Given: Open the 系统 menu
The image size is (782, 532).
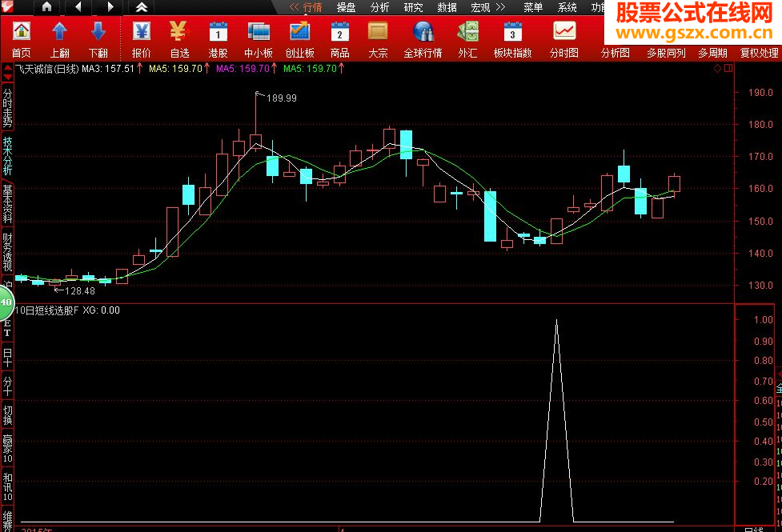Looking at the screenshot, I should [x=567, y=7].
